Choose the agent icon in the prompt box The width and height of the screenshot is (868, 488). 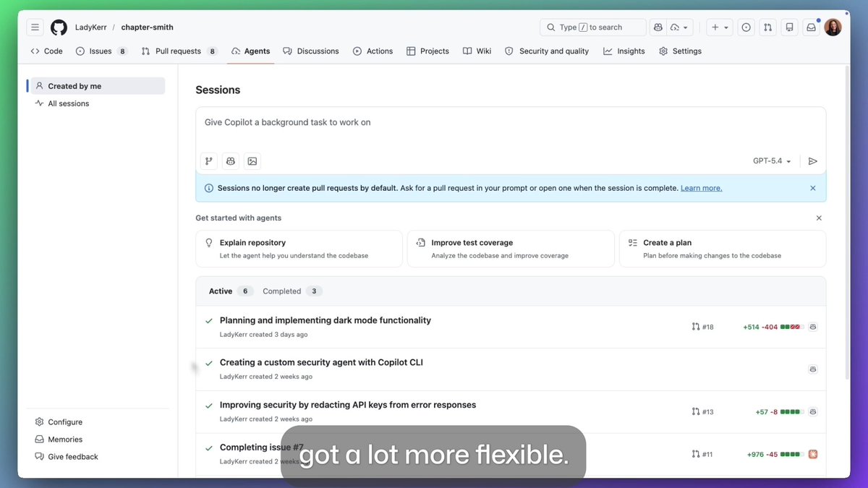coord(231,161)
